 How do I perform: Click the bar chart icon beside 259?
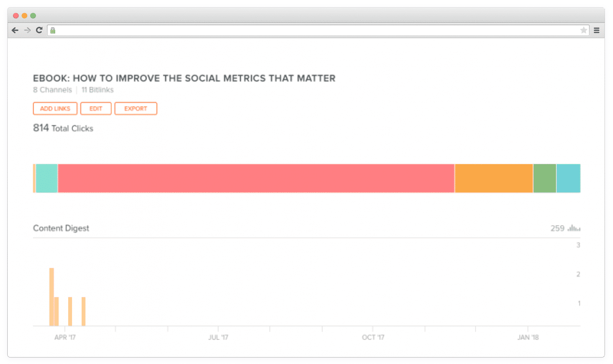coord(574,228)
